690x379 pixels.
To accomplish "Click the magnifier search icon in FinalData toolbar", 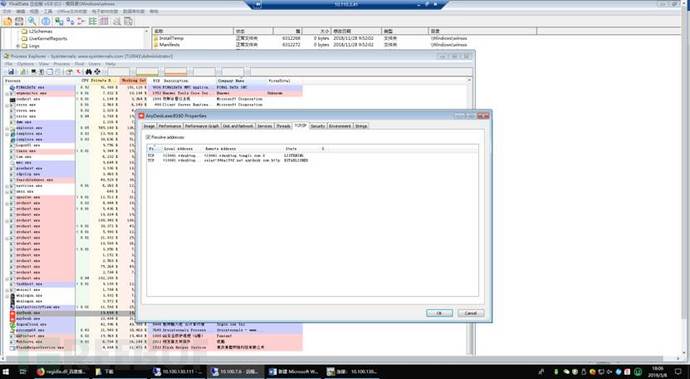I will coord(32,21).
